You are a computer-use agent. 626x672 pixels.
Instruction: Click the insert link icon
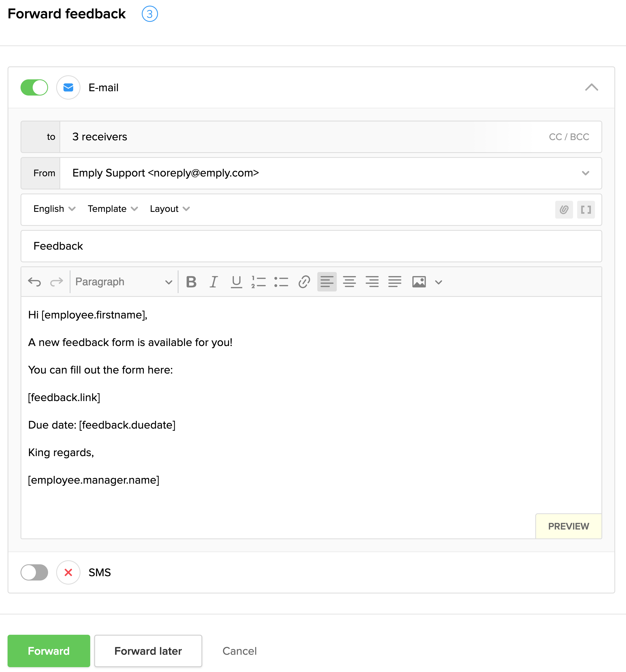304,281
